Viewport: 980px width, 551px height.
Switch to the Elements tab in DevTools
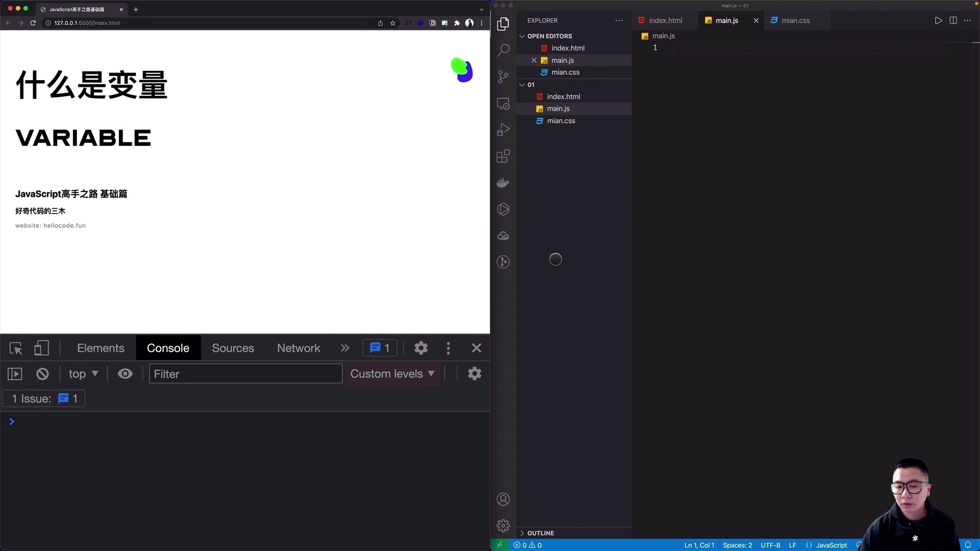101,348
